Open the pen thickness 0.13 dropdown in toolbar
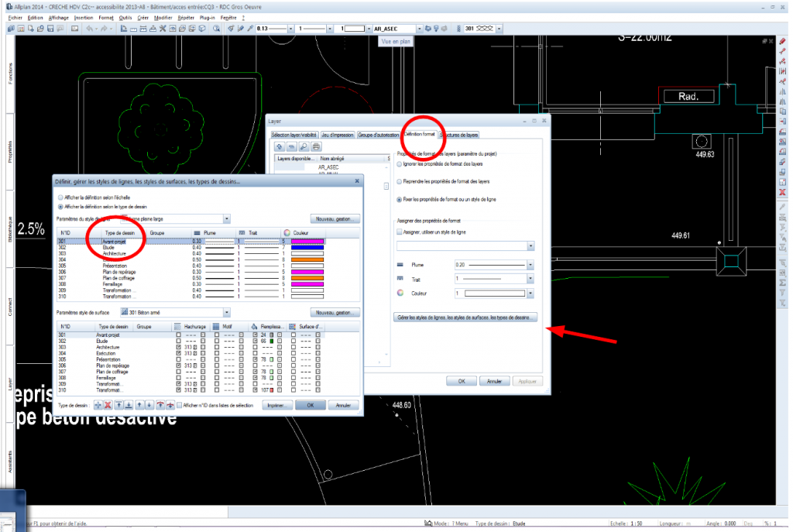793x532 pixels. click(x=291, y=29)
